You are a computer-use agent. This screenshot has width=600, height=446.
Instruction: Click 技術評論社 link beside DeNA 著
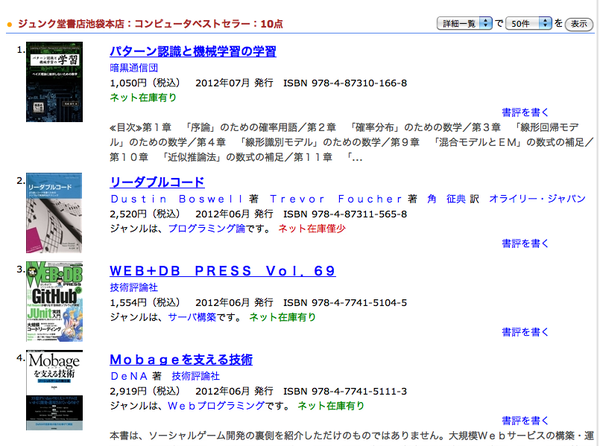click(196, 376)
